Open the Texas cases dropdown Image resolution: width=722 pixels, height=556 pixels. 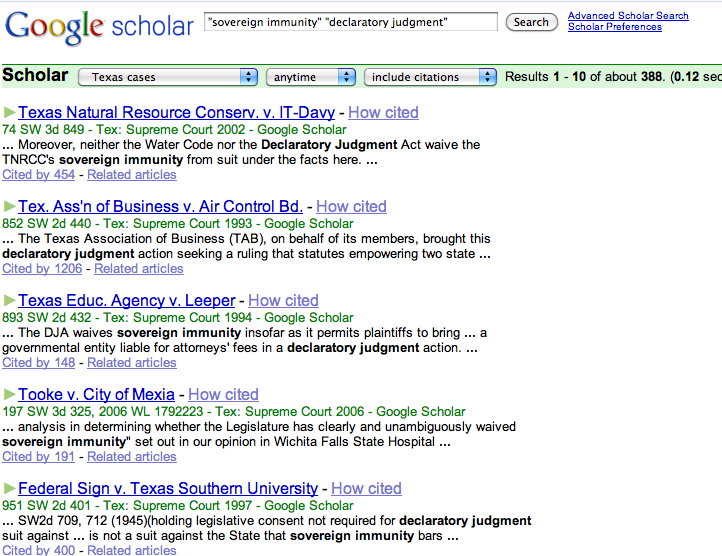[168, 77]
